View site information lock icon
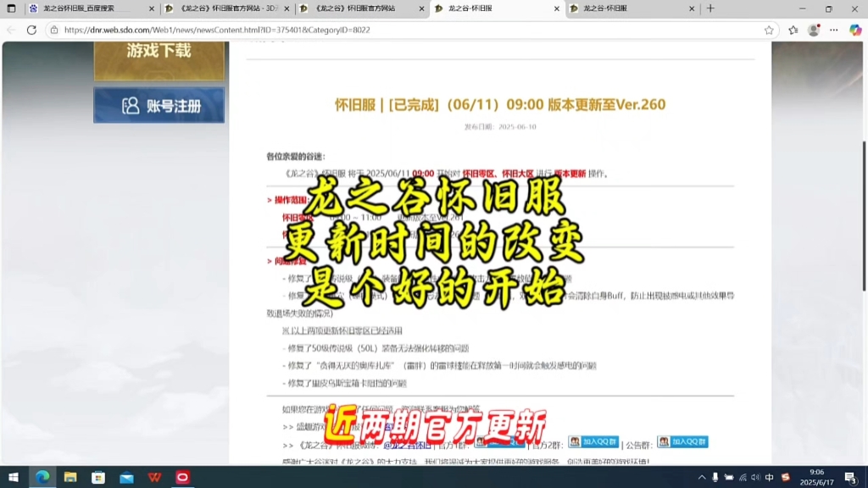This screenshot has height=488, width=868. (54, 30)
